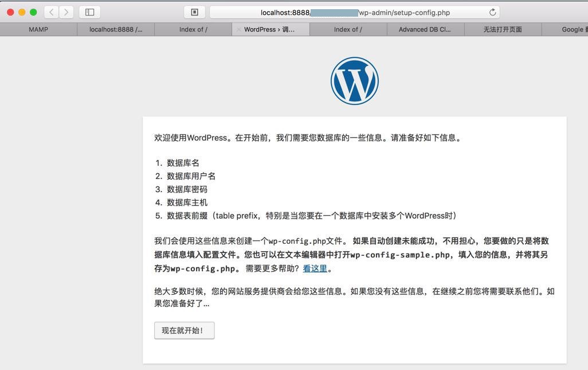Click list item 数据表前缀 (table prefix
Image resolution: width=588 pixels, height=370 pixels.
(x=311, y=216)
